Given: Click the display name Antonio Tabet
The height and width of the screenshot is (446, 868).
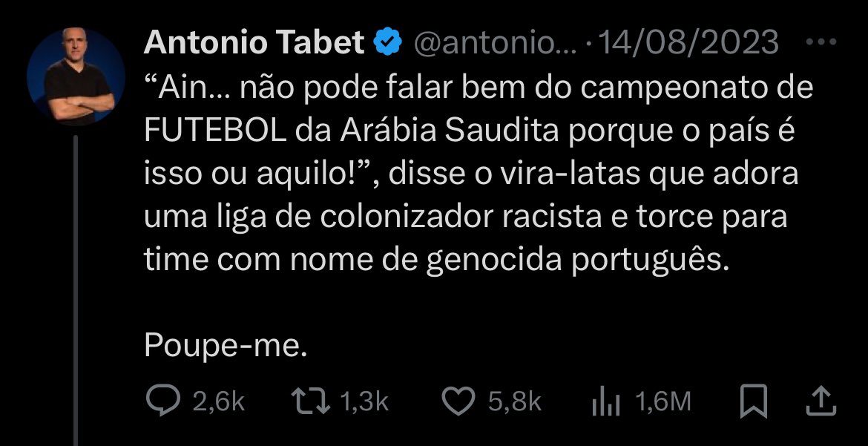Looking at the screenshot, I should click(x=254, y=44).
